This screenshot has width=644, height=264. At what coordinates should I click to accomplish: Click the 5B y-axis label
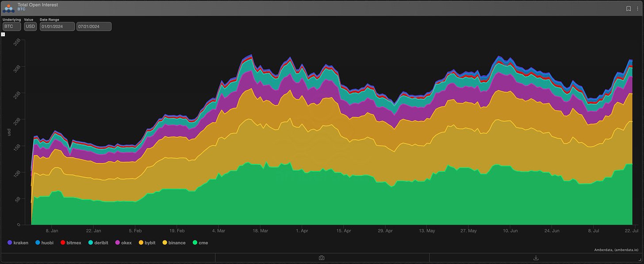pyautogui.click(x=18, y=199)
